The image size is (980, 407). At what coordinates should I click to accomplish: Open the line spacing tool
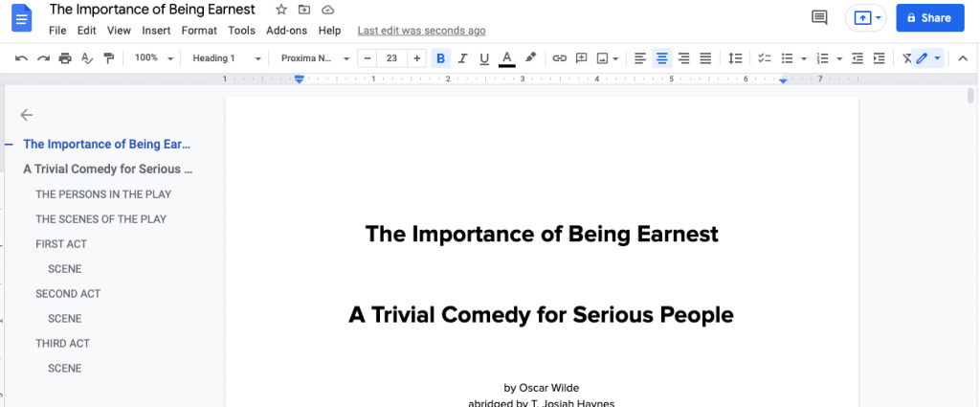[735, 58]
